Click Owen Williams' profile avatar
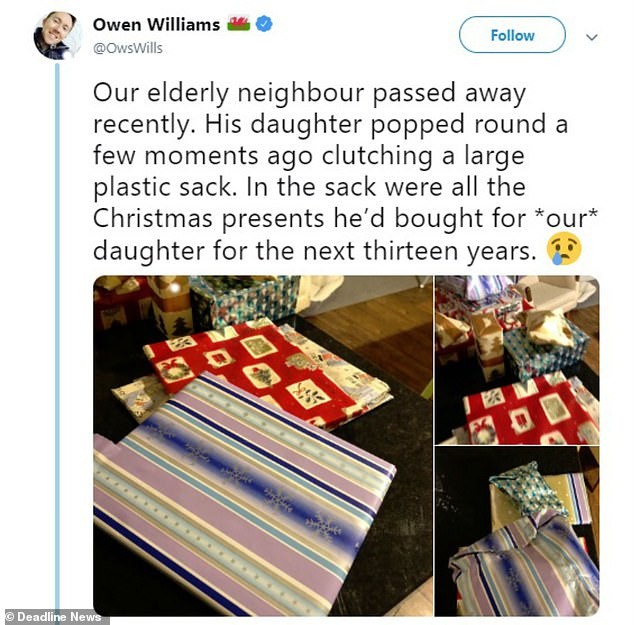The image size is (634, 625). pos(57,36)
